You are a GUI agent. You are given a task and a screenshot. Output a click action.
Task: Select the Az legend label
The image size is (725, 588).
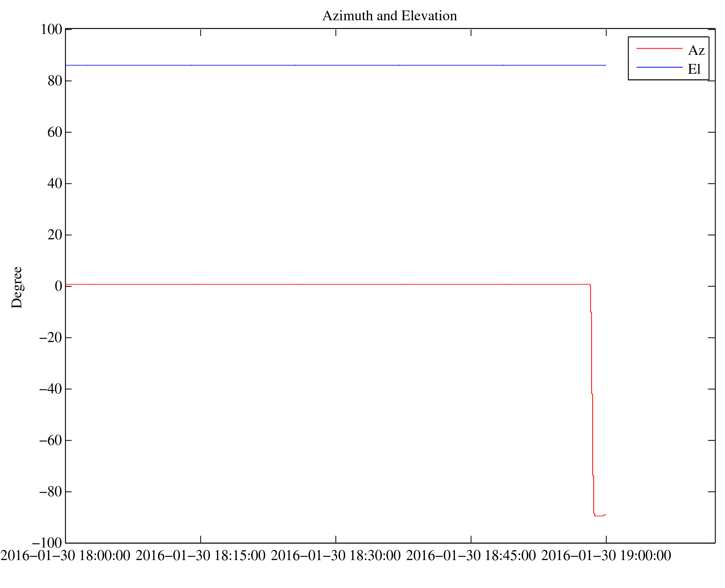click(696, 50)
